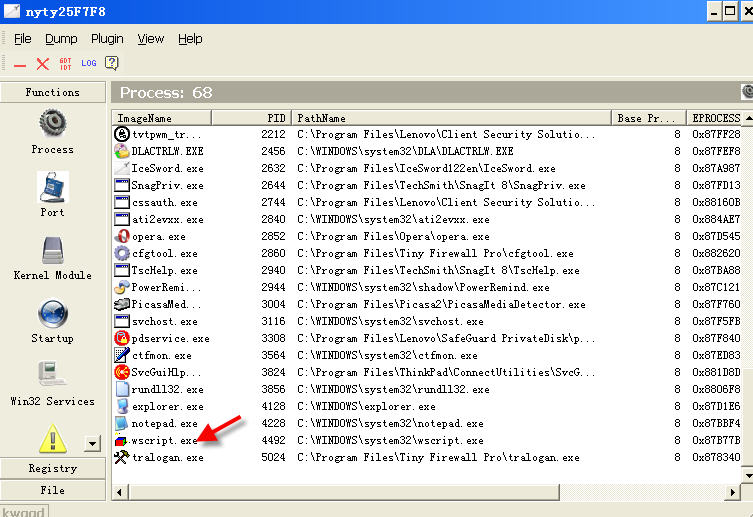753x517 pixels.
Task: Click the red X toolbar icon
Action: click(43, 63)
